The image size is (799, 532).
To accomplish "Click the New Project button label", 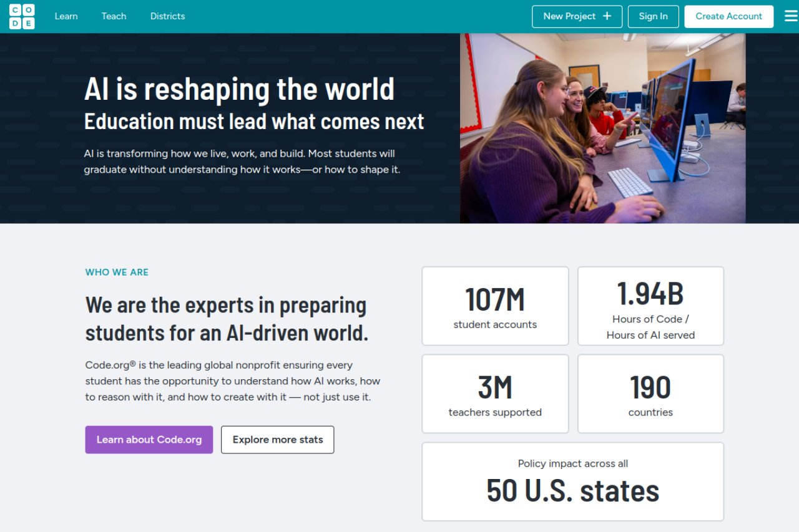I will [x=569, y=16].
